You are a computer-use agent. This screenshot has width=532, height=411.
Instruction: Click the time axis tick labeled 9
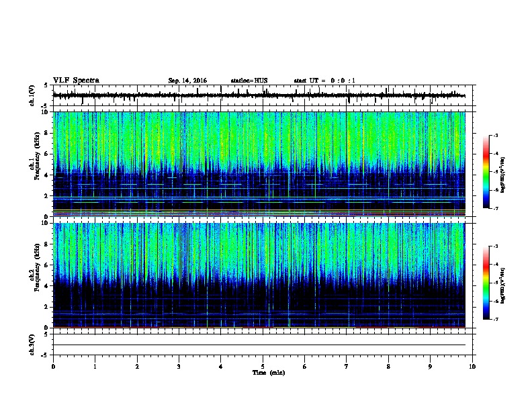[430, 367]
